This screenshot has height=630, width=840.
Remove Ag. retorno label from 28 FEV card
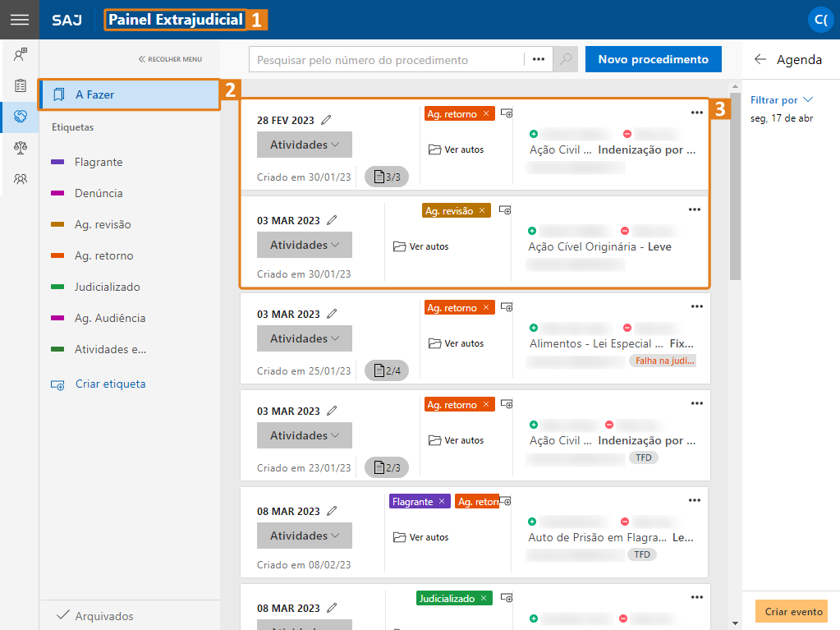tap(486, 113)
